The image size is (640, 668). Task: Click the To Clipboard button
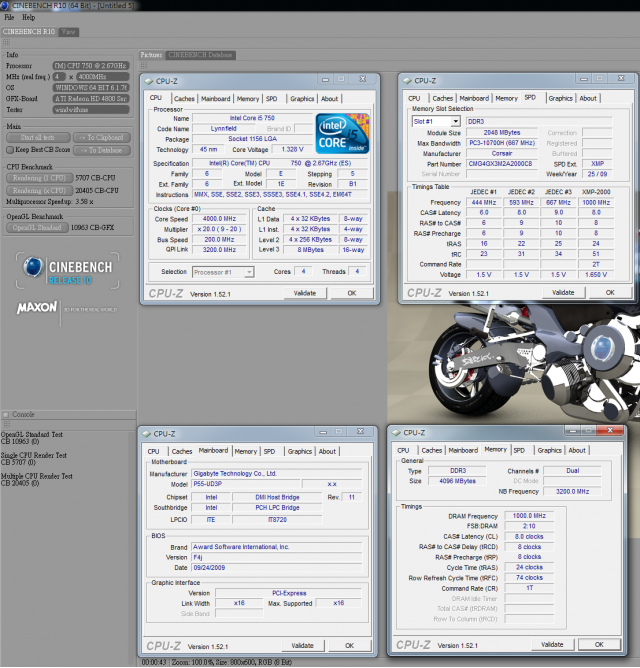[101, 138]
